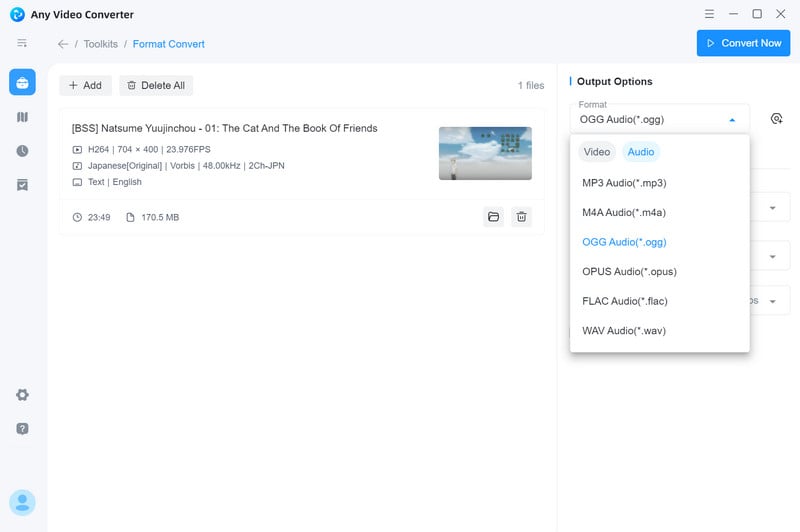
Task: Expand the third dropdown ending in 'ps'
Action: 772,301
